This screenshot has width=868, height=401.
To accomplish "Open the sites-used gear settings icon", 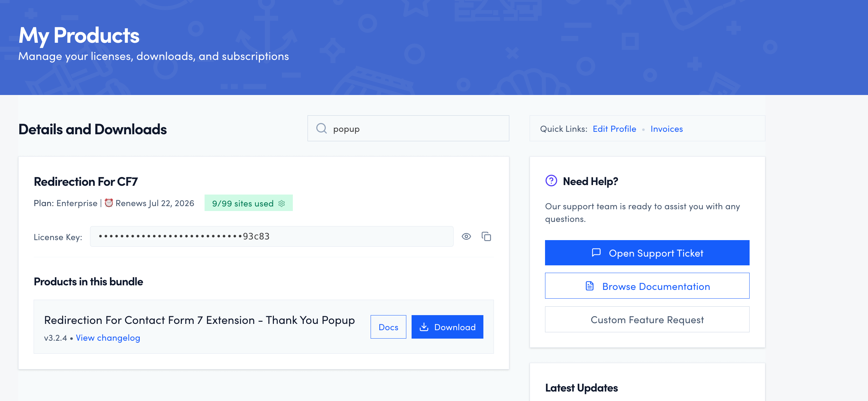I will (282, 203).
